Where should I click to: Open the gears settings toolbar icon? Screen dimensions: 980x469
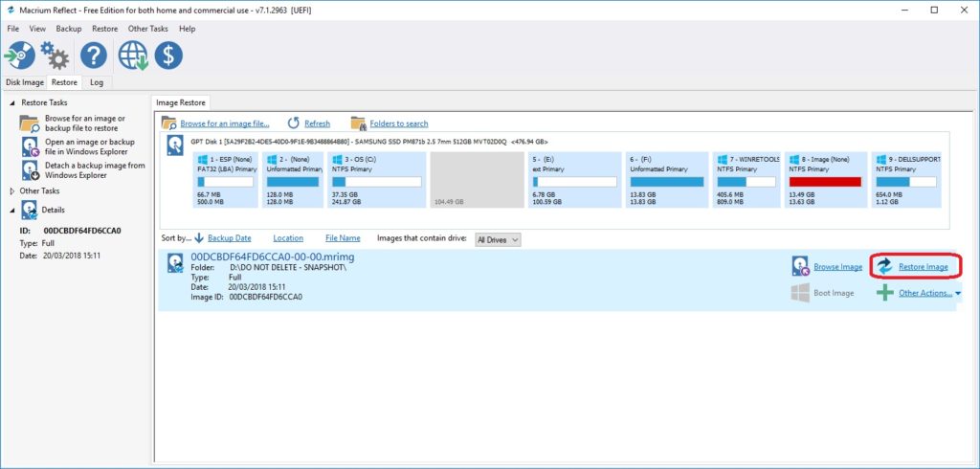[55, 56]
